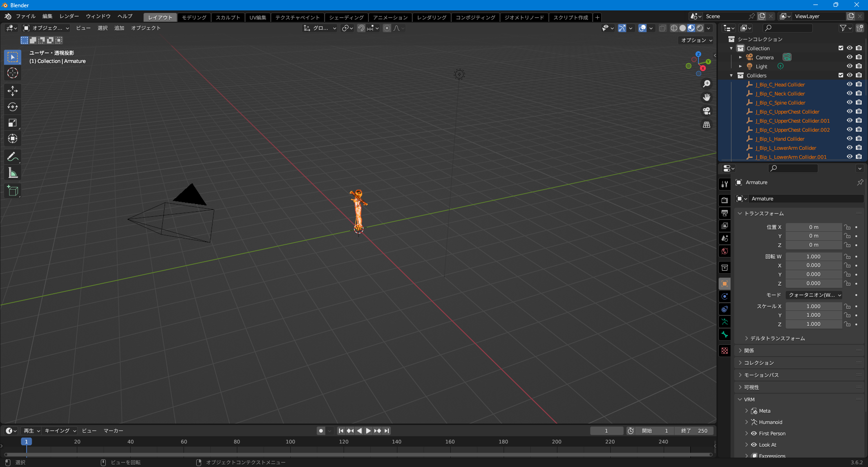
Task: Toggle eye for J_Bip_C_Head Collider
Action: point(849,84)
